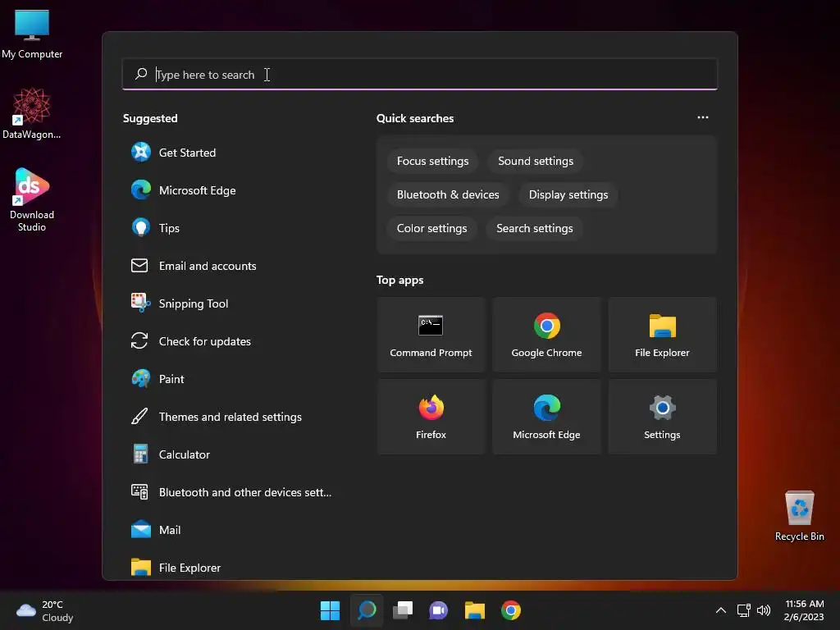
Task: Open the Tips app
Action: (233, 228)
